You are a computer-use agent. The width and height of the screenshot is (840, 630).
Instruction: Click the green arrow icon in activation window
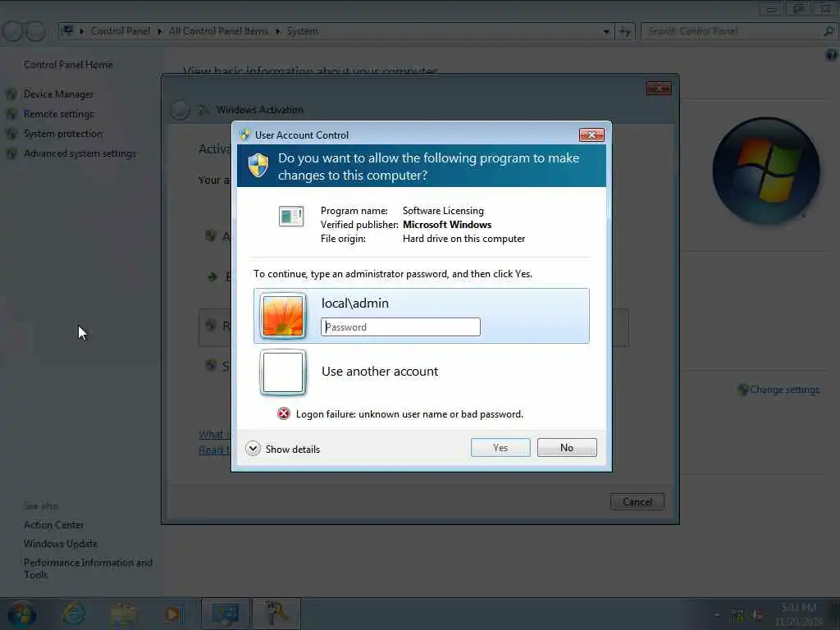tap(212, 276)
